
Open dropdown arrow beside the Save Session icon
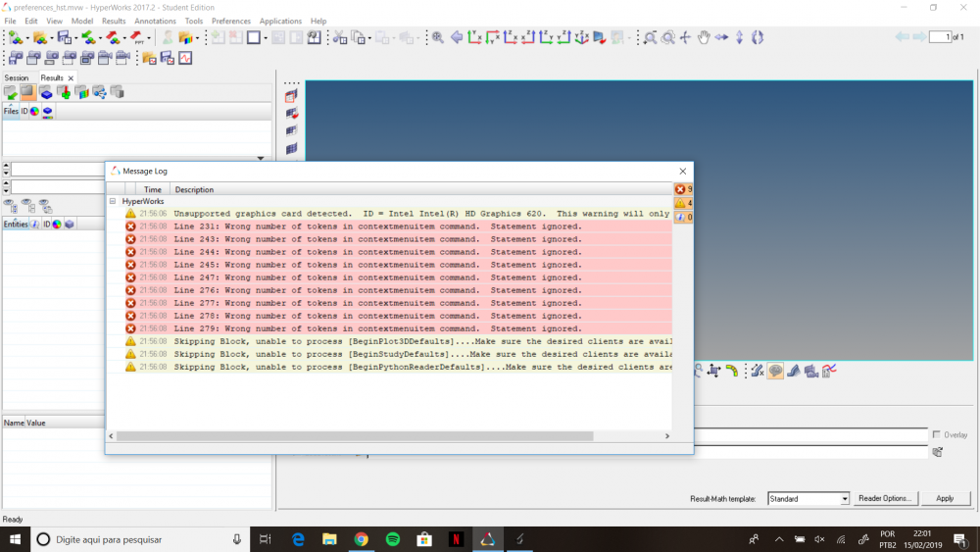tap(75, 38)
